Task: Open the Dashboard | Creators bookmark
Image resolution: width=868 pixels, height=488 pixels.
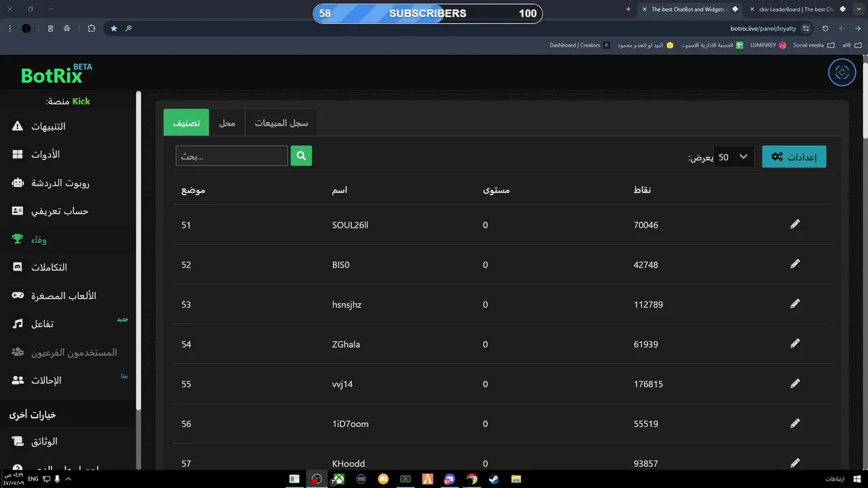Action: 580,45
